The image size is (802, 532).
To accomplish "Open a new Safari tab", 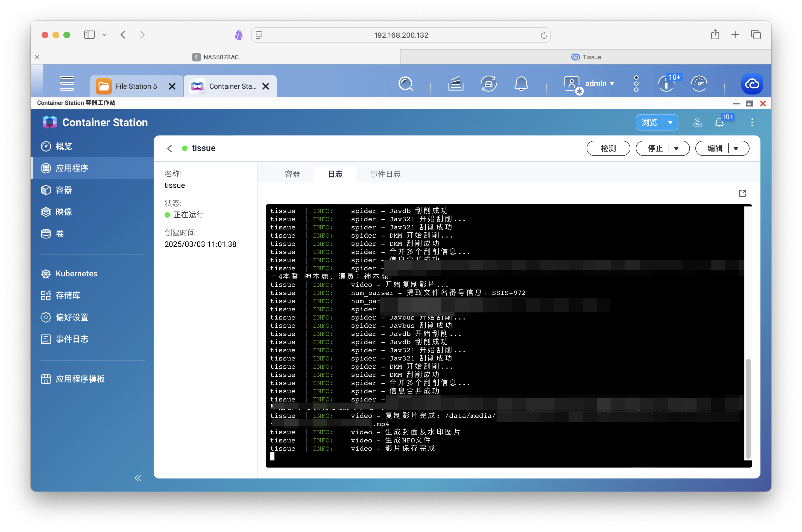I will (735, 35).
